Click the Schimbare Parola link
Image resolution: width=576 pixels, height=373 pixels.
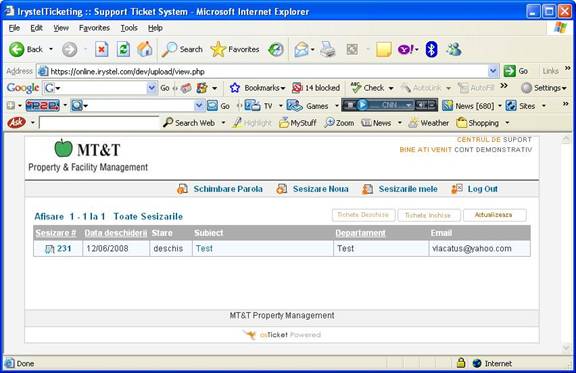(228, 189)
